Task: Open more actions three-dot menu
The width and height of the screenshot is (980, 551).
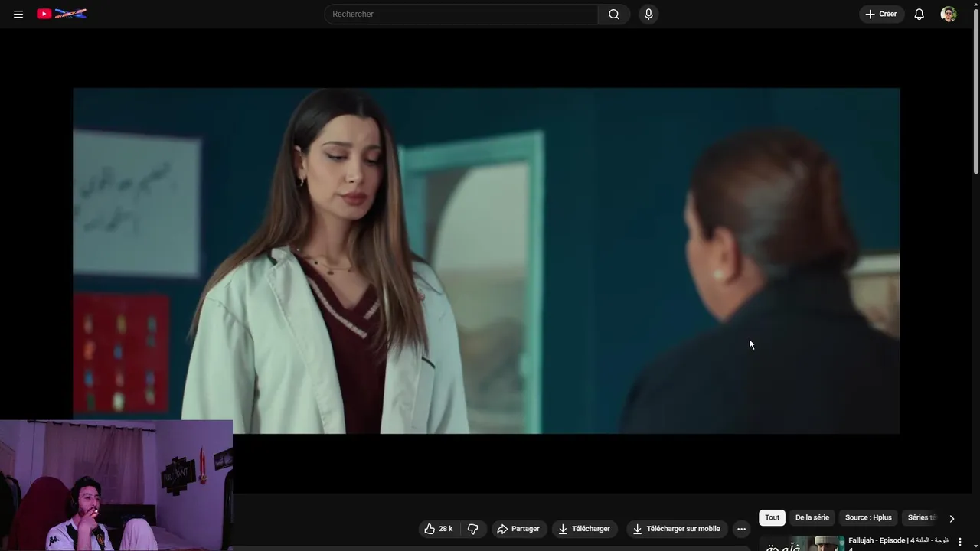Action: 741,529
